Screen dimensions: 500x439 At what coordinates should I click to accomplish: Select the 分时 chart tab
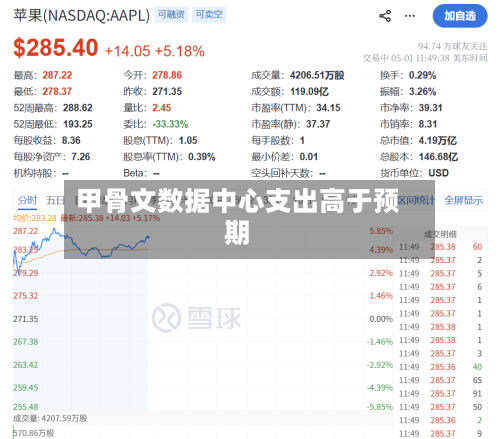click(27, 200)
